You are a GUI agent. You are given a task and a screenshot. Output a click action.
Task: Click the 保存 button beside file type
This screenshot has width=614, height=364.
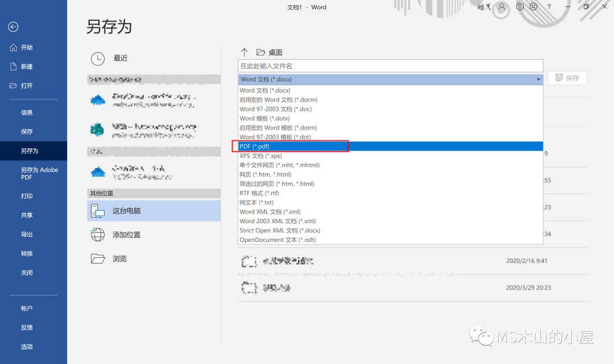pyautogui.click(x=567, y=78)
